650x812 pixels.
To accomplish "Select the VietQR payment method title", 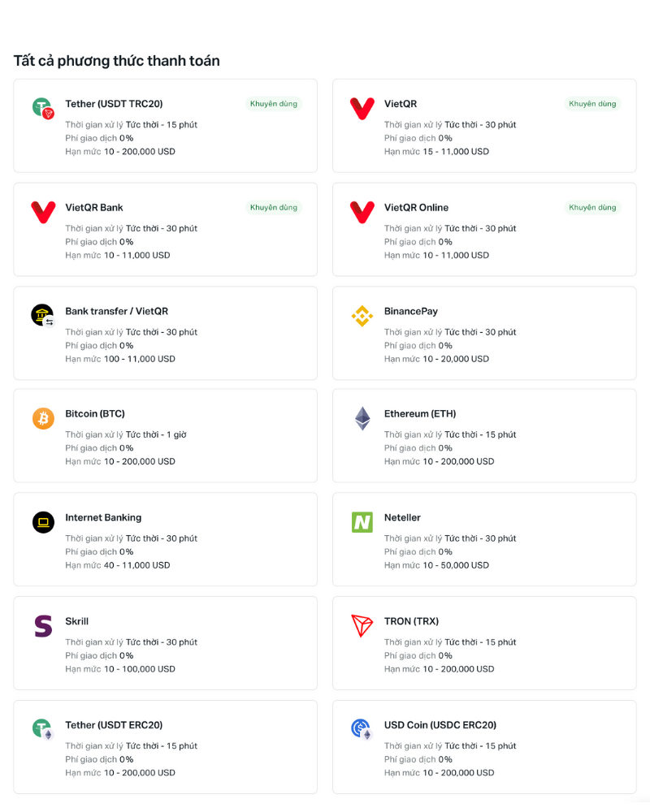I will tap(401, 104).
